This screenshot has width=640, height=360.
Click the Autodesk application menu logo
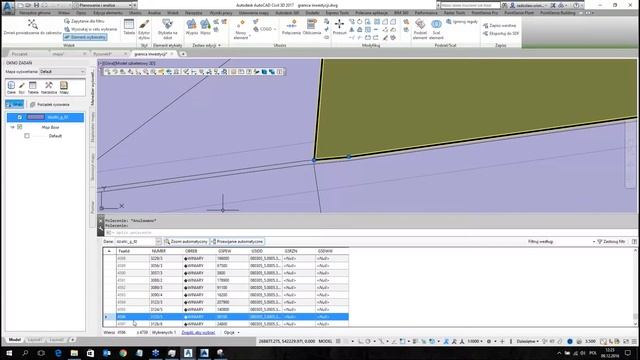click(7, 7)
